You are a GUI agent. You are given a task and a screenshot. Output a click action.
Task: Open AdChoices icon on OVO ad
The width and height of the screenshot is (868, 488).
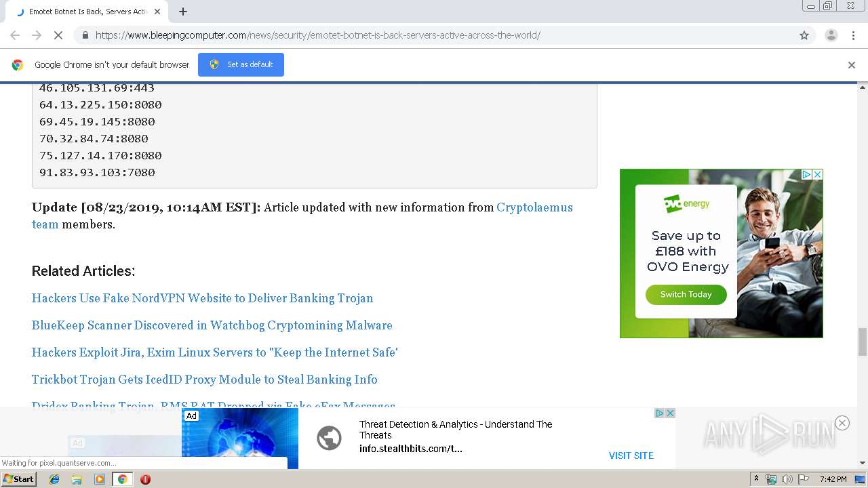tap(806, 174)
